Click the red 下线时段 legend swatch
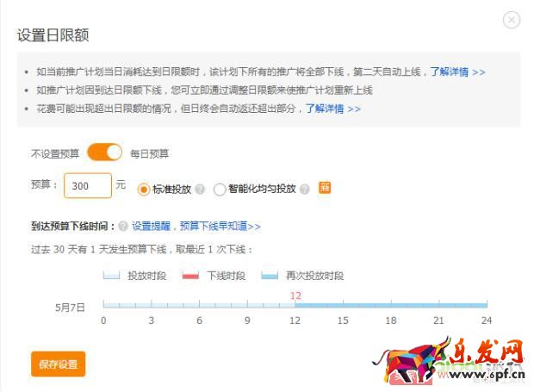The width and height of the screenshot is (534, 392). [190, 276]
